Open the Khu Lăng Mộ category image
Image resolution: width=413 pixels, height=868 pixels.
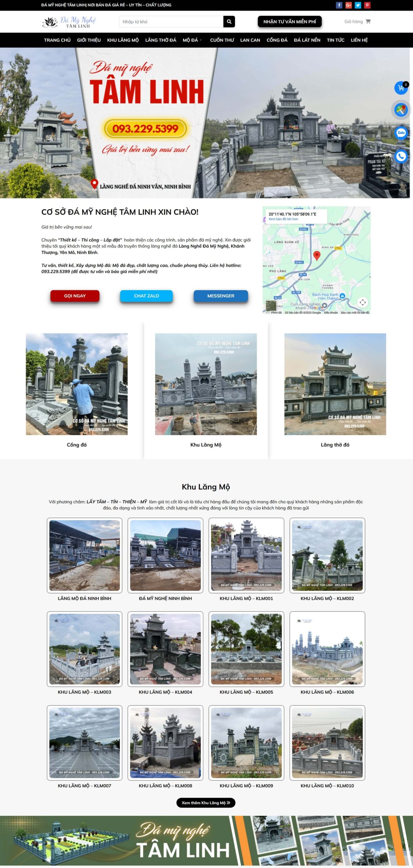pos(206,384)
